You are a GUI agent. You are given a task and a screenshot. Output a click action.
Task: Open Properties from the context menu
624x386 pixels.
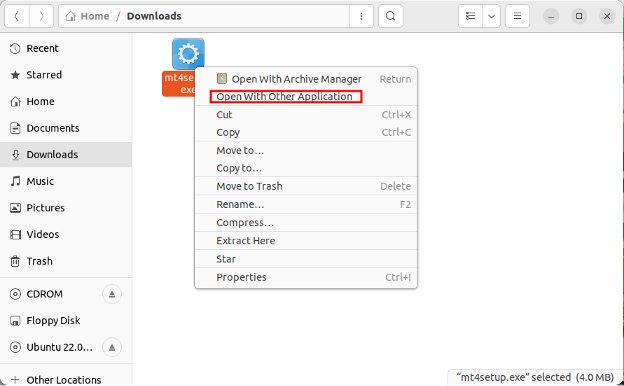point(306,277)
